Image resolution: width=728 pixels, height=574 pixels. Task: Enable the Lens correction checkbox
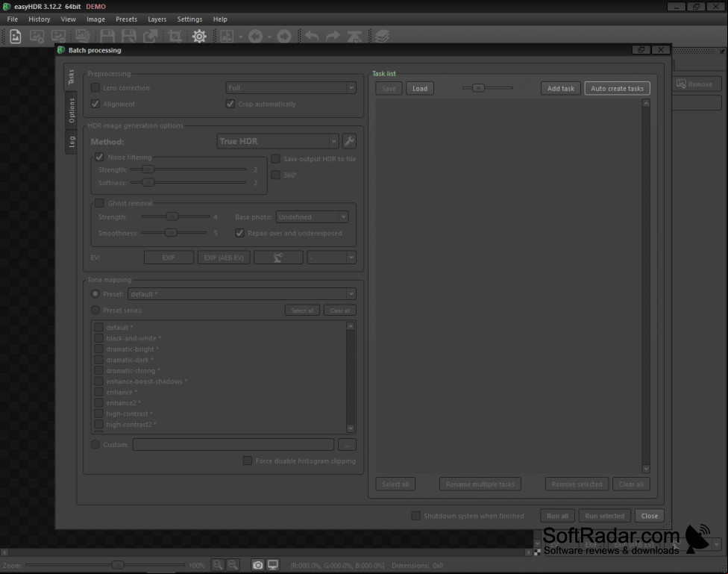[x=95, y=88]
